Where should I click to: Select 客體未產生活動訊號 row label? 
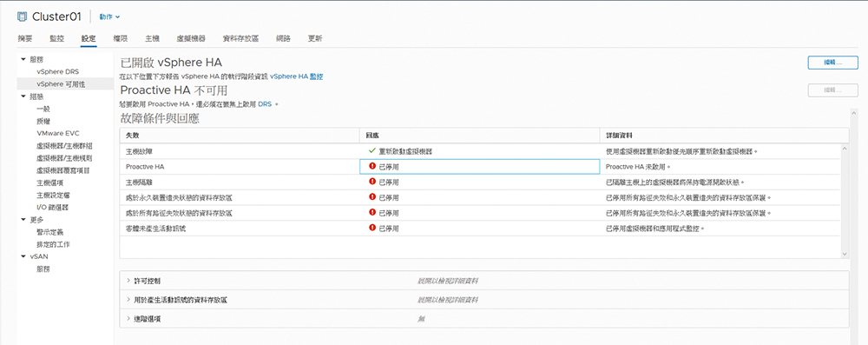[x=155, y=229]
